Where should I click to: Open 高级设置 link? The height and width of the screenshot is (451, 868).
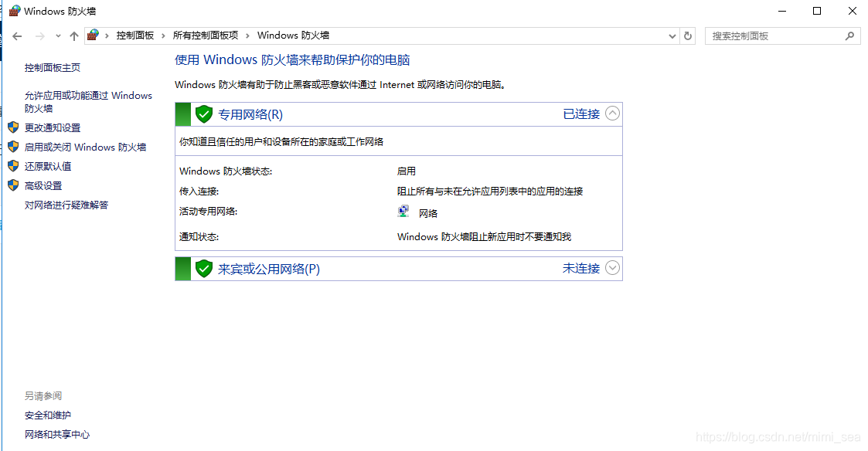coord(43,186)
